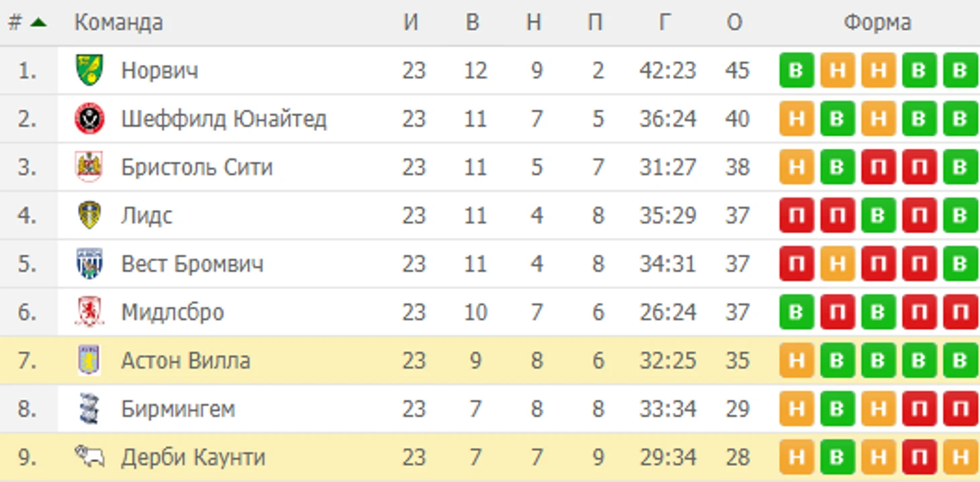Image resolution: width=980 pixels, height=482 pixels.
Task: Sort by the Г goals column header
Action: coord(664,22)
